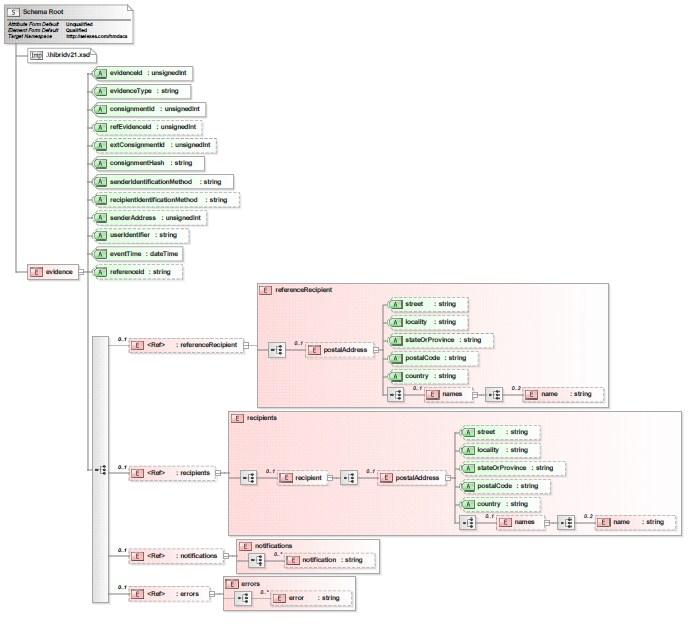Click the A icon of refEvidenceId attribute
Screen dimensions: 689x627
point(100,127)
